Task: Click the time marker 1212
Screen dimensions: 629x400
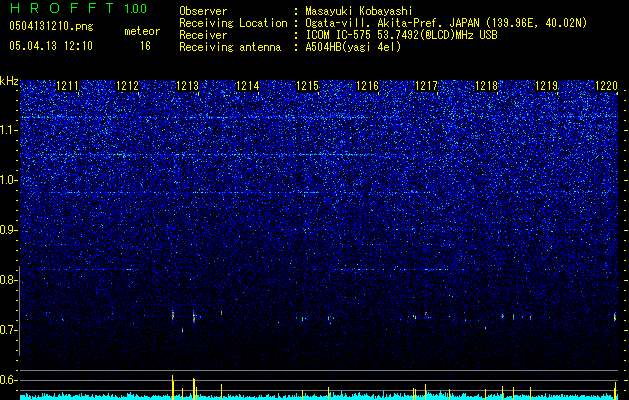Action: 127,85
